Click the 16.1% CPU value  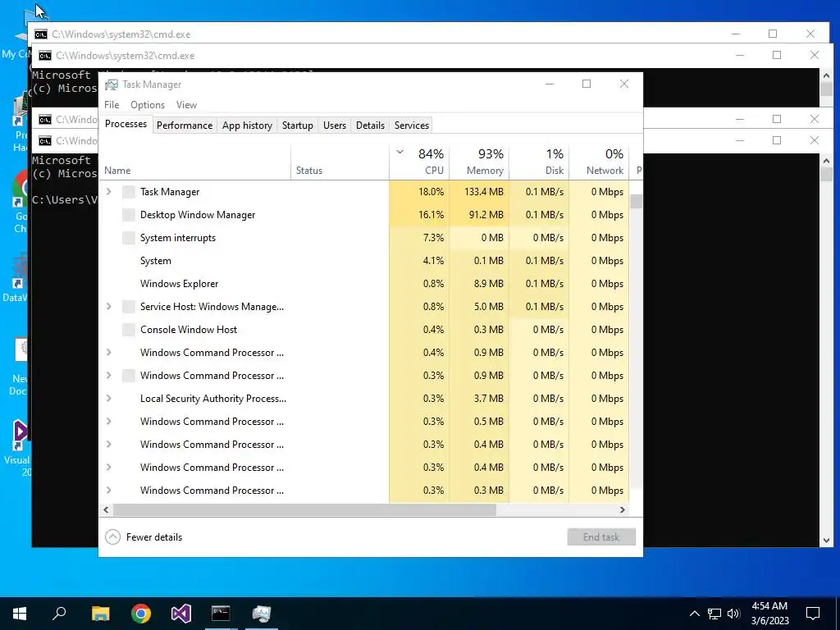[x=431, y=215]
